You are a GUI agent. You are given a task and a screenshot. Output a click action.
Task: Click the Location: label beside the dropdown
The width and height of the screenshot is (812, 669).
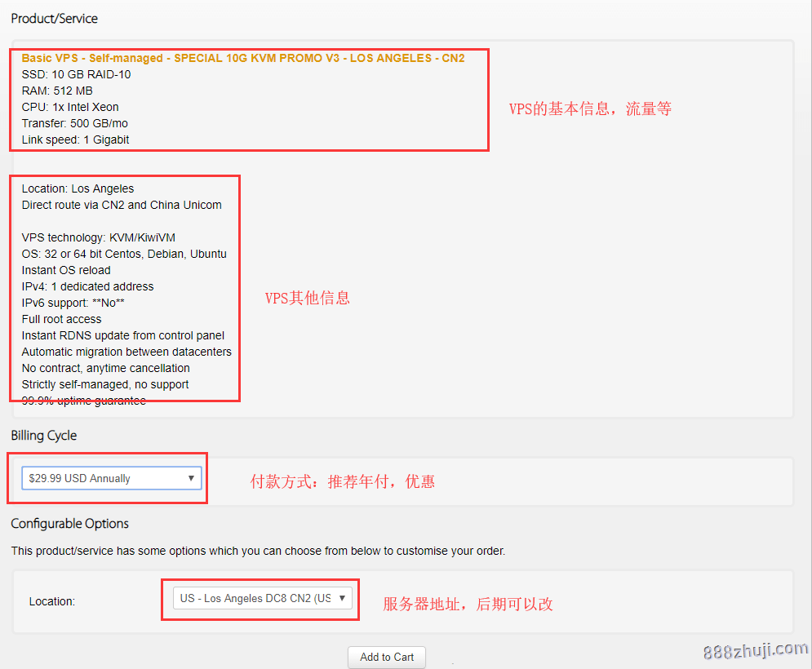pyautogui.click(x=52, y=601)
